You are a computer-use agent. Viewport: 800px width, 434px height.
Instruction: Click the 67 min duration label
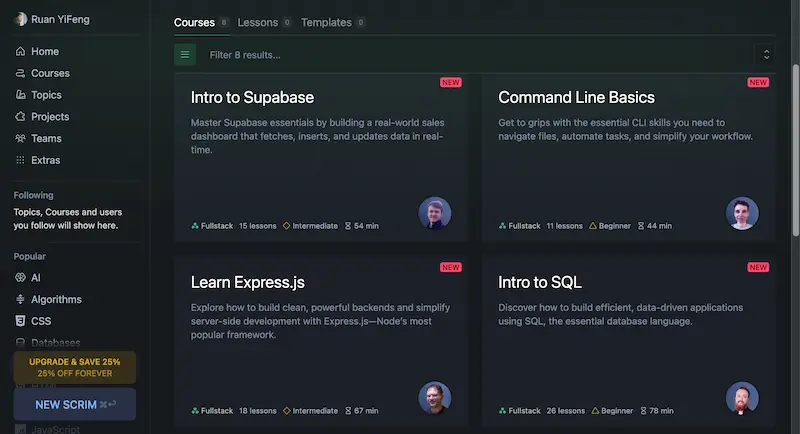362,411
